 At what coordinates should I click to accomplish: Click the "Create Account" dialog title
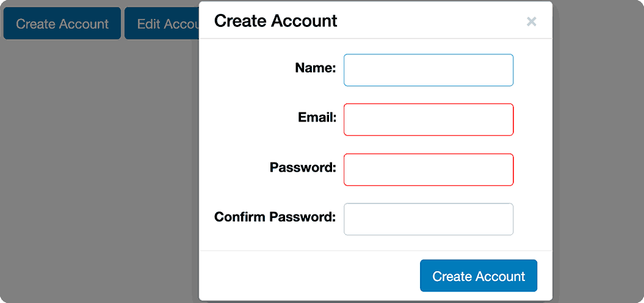(275, 21)
